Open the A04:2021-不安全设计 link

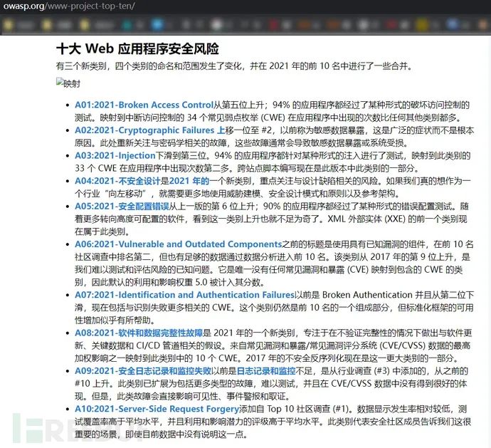pos(117,181)
